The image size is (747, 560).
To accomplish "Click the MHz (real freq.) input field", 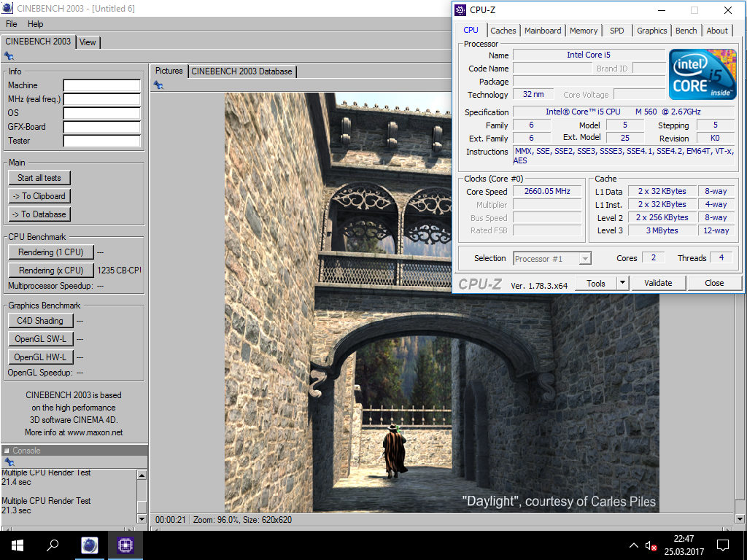I will click(102, 99).
